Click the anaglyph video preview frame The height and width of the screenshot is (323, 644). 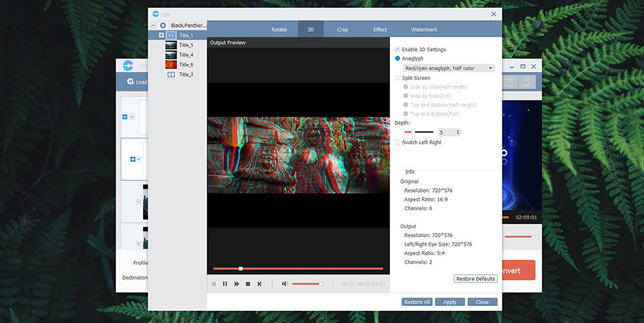coord(298,155)
